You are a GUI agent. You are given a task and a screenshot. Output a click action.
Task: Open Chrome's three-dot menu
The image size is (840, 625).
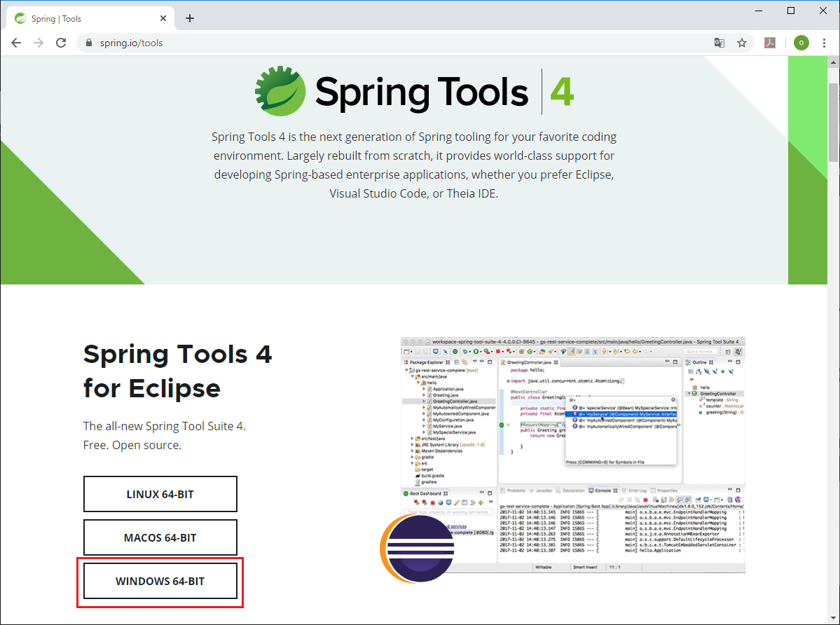tap(824, 43)
